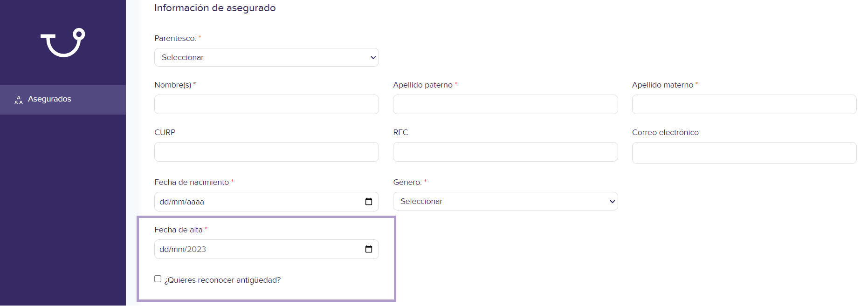868x306 pixels.
Task: Focus the Apellido materno text field
Action: [744, 104]
